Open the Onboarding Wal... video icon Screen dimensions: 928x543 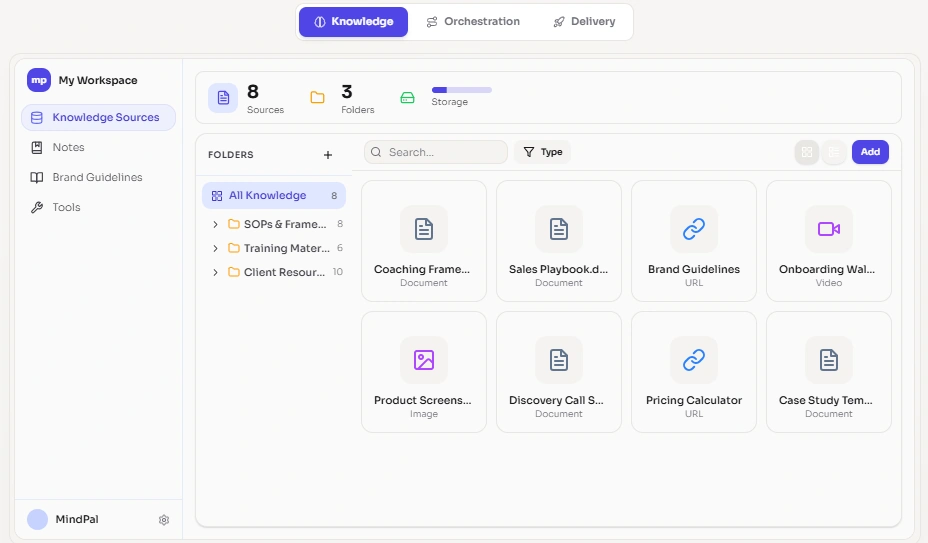tap(829, 229)
